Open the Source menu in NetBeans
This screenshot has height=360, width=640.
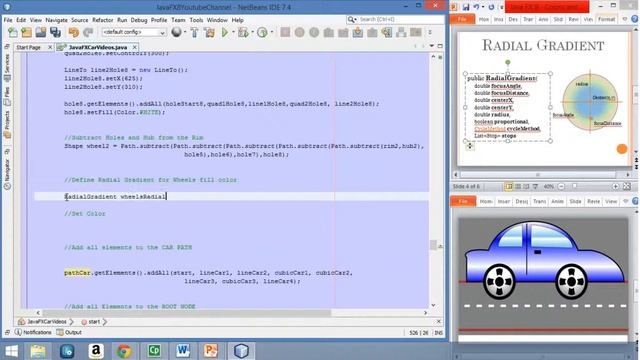[x=80, y=20]
